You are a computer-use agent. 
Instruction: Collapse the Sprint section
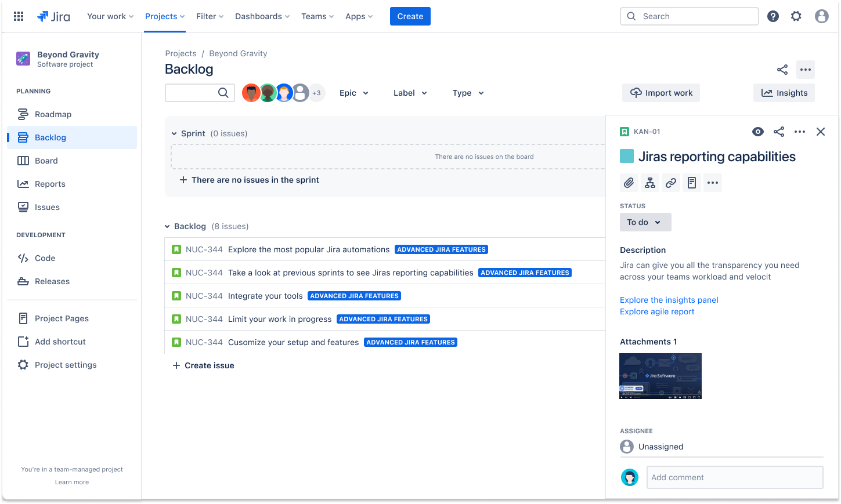click(174, 133)
